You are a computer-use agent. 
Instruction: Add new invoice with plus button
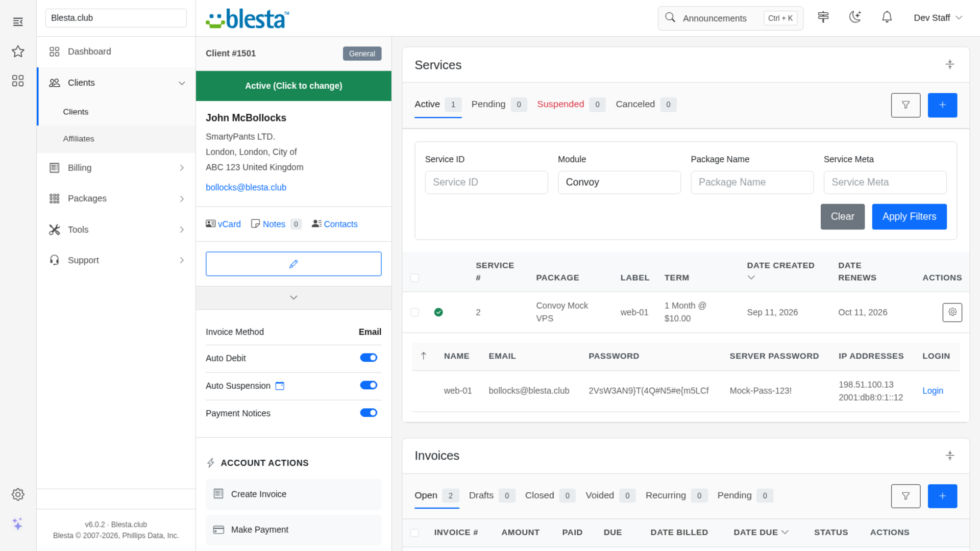942,496
